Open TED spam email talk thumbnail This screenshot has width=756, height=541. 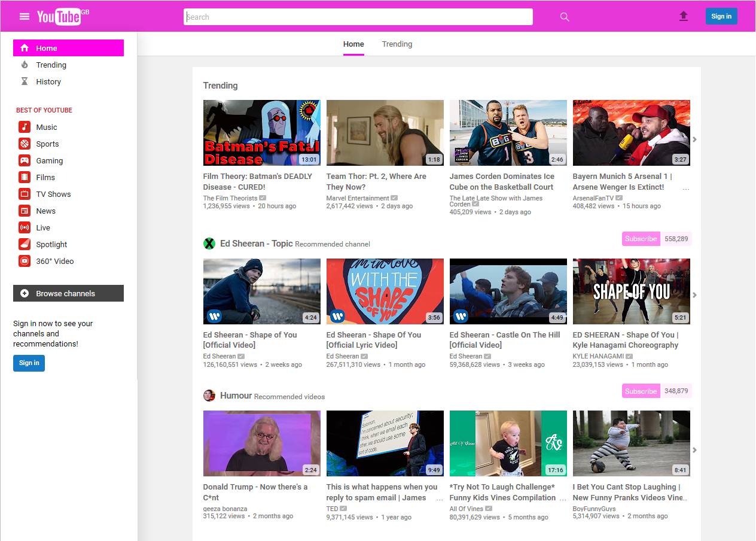coord(385,443)
